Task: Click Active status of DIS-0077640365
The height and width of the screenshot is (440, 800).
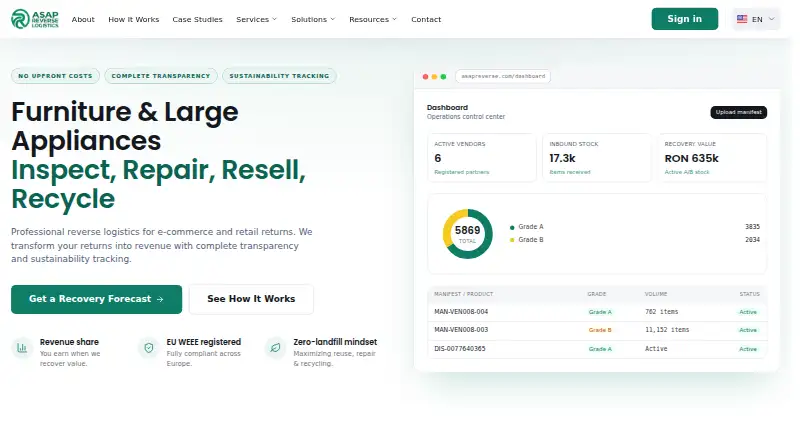Action: [748, 349]
